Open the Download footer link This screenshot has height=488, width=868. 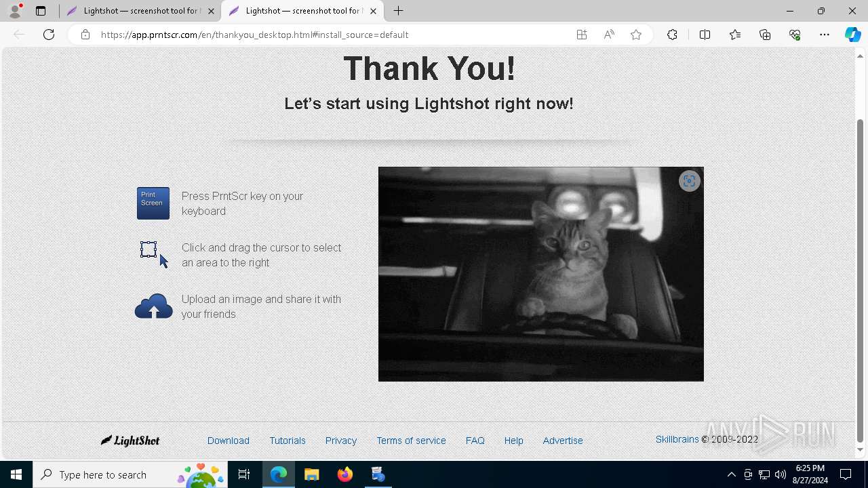[x=229, y=441]
